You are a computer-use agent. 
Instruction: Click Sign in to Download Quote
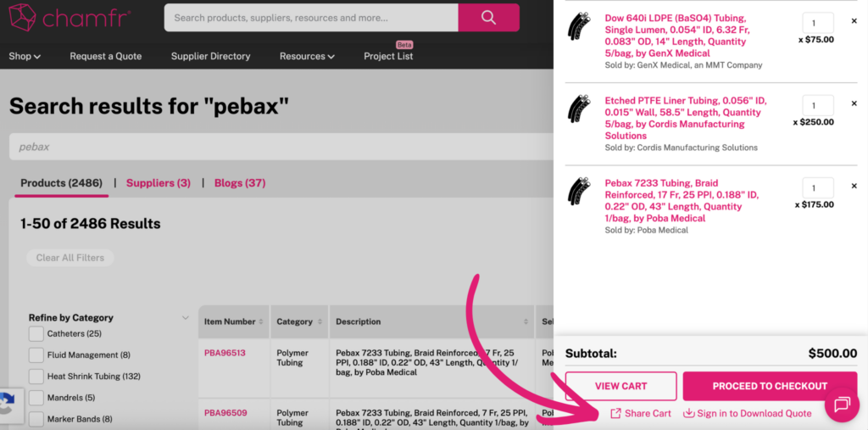(748, 413)
